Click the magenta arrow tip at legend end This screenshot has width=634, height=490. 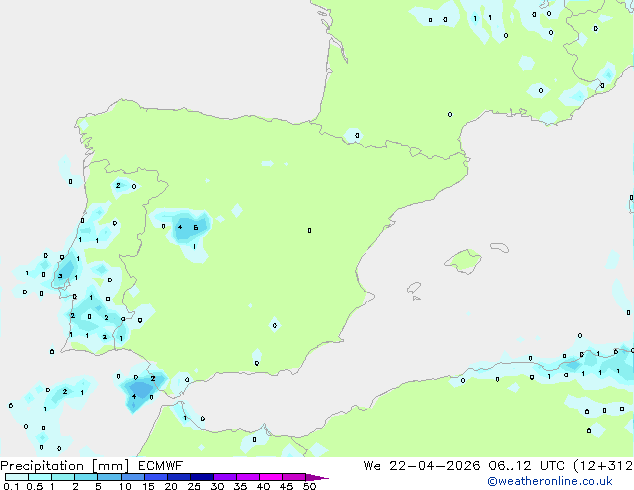318,477
